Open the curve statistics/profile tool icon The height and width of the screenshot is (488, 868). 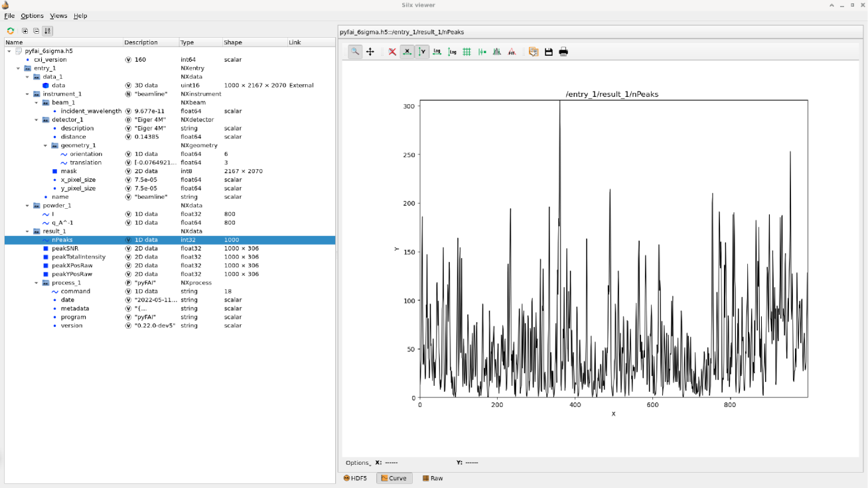(x=496, y=52)
